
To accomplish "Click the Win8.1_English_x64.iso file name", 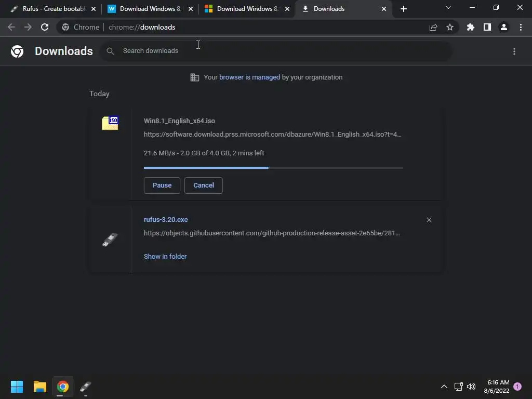I will (x=179, y=121).
